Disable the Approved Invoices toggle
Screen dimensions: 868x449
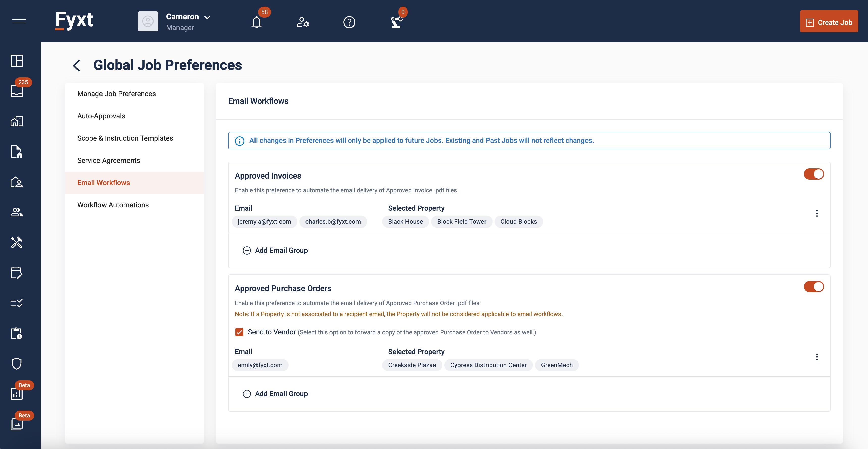[814, 174]
